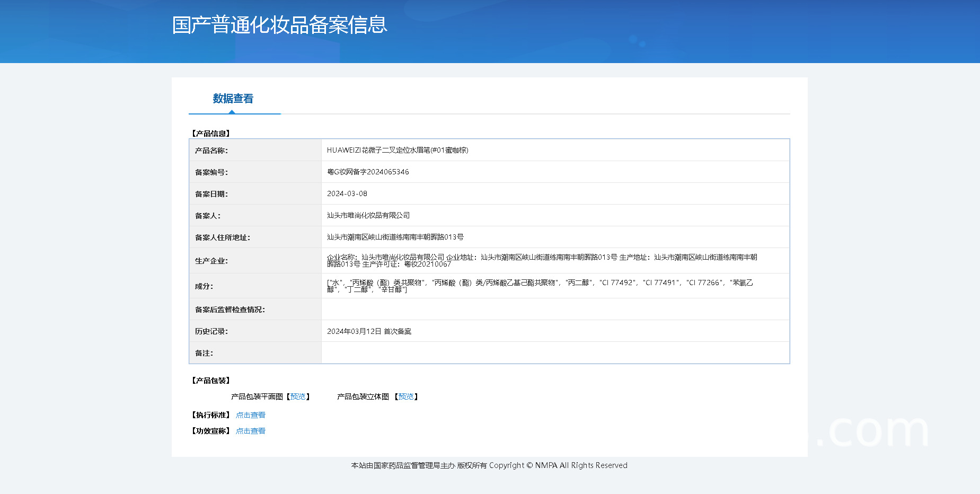Click the 备案人住所地址 row label
Viewport: 980px width, 494px height.
(x=223, y=237)
